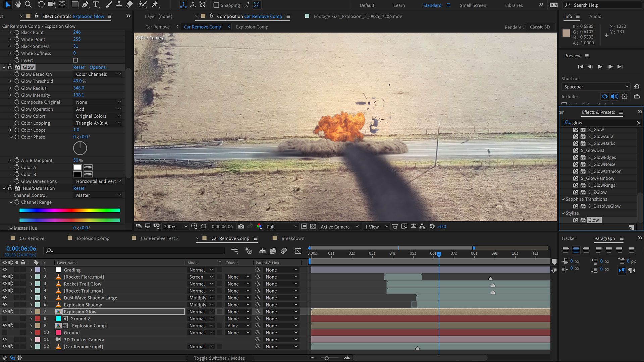Screen dimensions: 644x362
Task: Play the preview
Action: 600,67
